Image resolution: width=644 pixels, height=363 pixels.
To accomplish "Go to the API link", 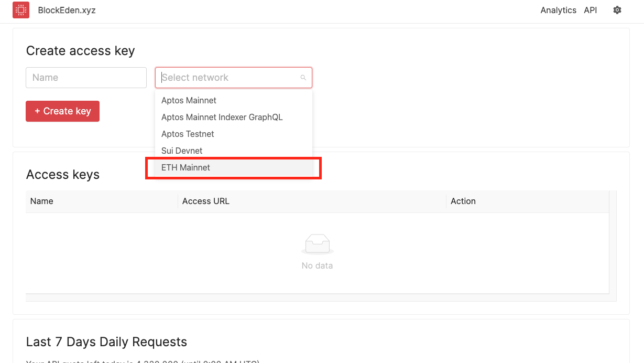I will 591,10.
